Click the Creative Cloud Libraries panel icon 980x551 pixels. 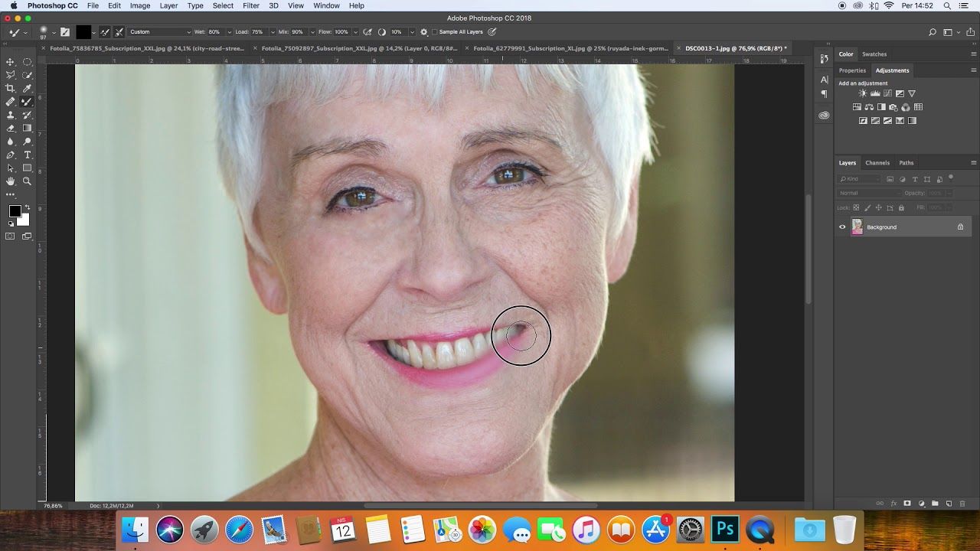pos(824,116)
